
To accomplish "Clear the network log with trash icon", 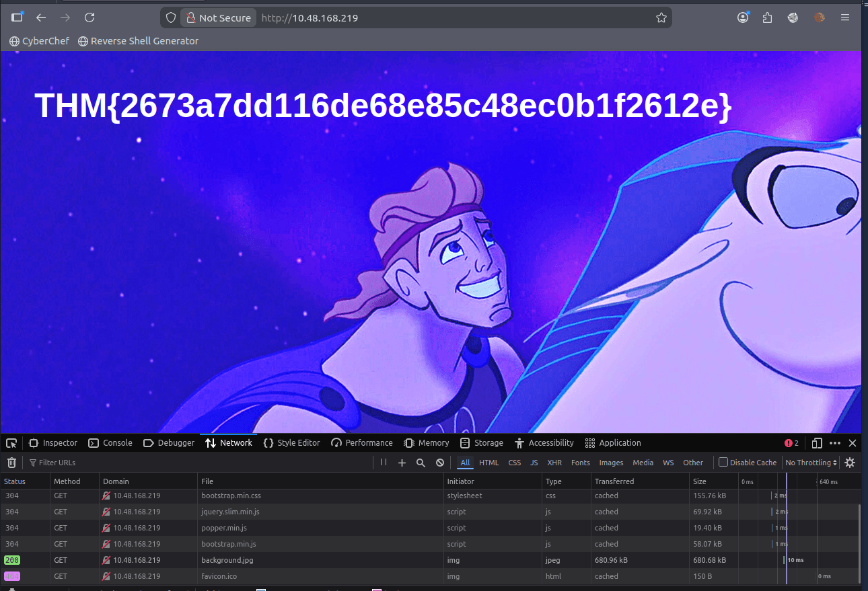I will tap(11, 463).
